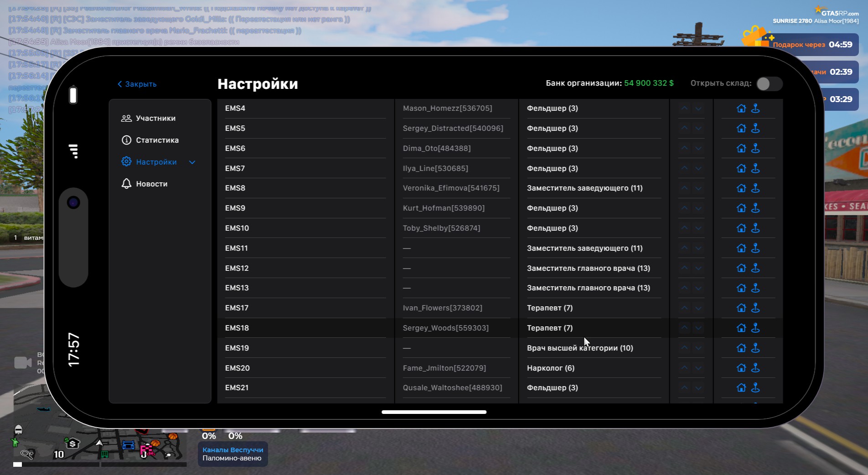Click the house icon in the EMS21 row
The image size is (868, 475).
coord(741,388)
